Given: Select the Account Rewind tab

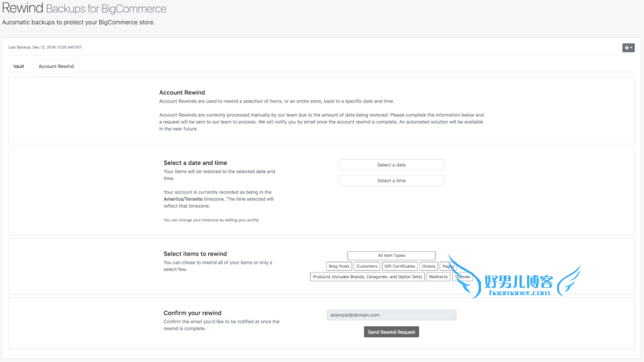Looking at the screenshot, I should [x=56, y=66].
